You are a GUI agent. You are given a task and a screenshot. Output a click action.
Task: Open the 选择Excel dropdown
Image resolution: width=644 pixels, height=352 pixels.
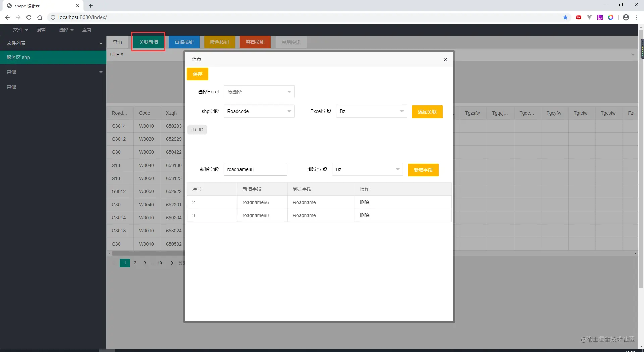click(259, 92)
